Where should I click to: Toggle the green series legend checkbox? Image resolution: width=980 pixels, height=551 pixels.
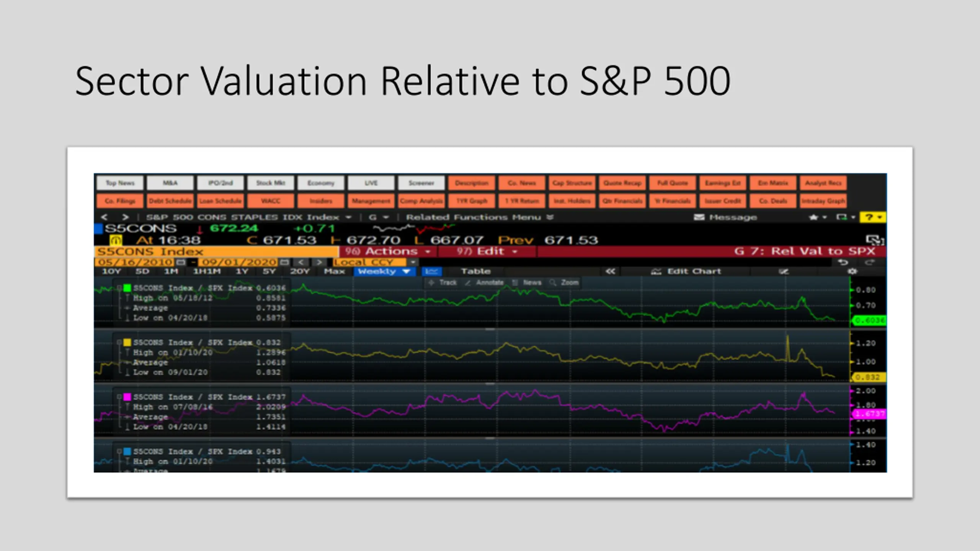coord(119,288)
